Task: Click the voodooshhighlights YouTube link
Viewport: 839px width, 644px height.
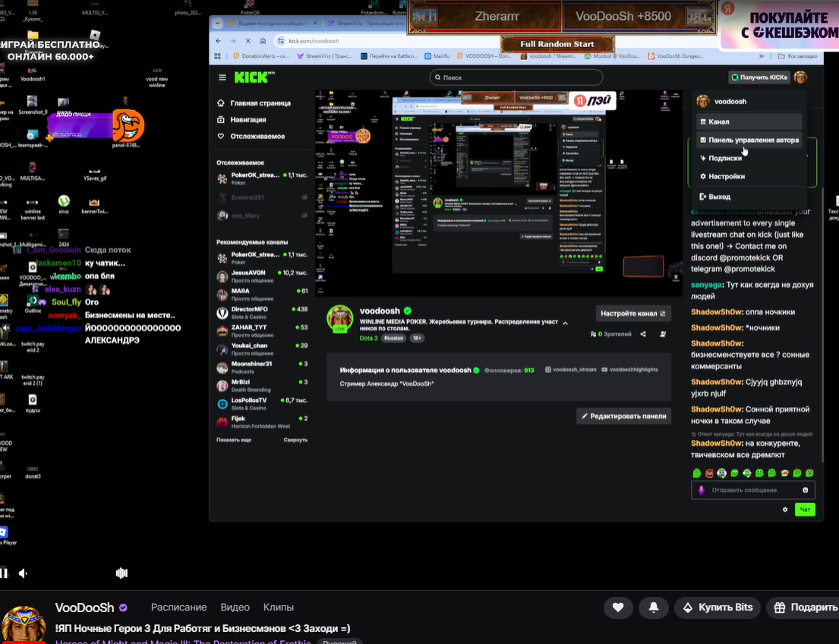Action: click(629, 369)
